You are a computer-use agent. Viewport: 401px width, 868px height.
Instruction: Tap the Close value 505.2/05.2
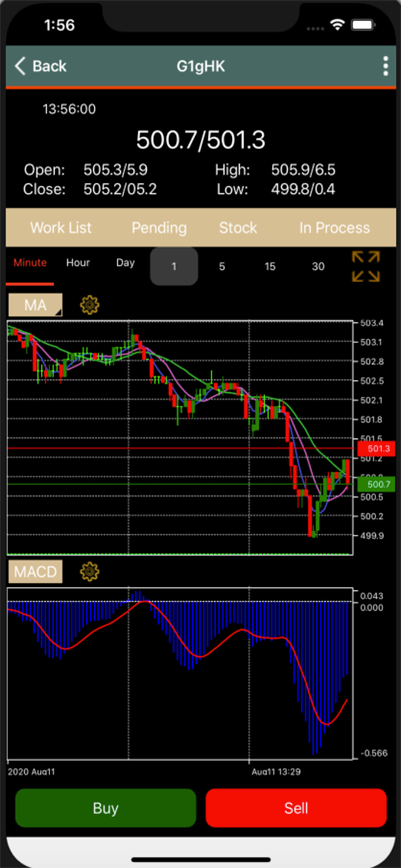(x=120, y=189)
